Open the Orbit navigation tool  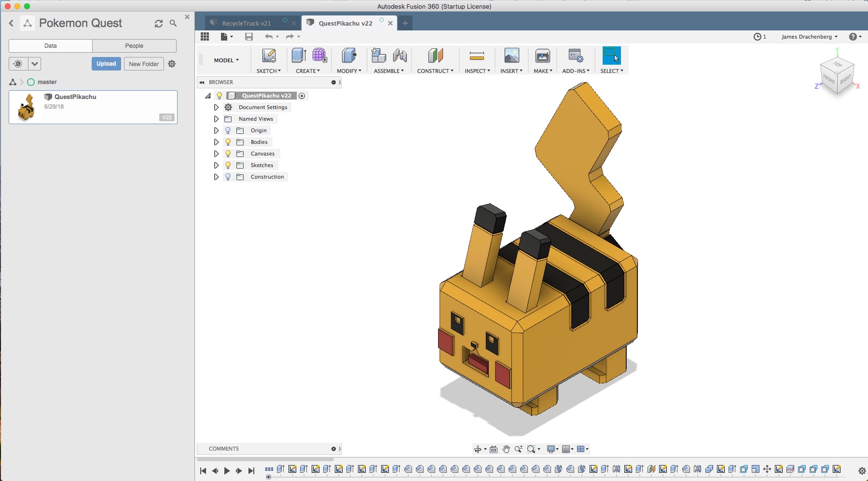click(x=478, y=449)
